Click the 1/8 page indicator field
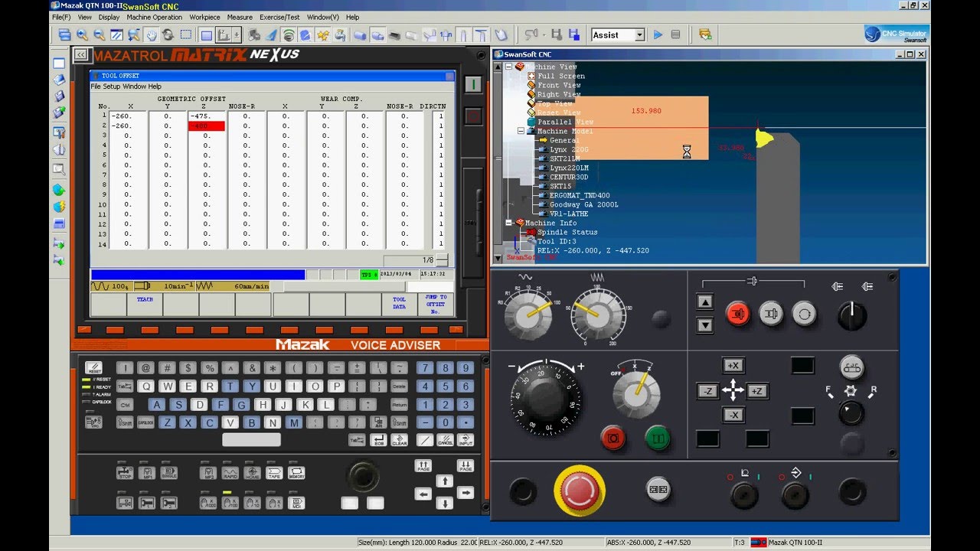The height and width of the screenshot is (551, 980). tap(410, 260)
